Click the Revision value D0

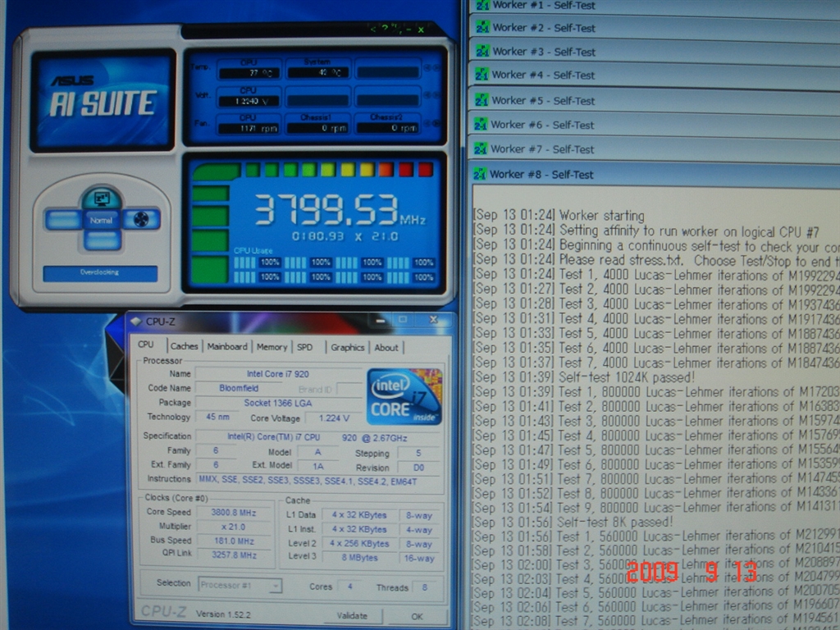tap(418, 468)
